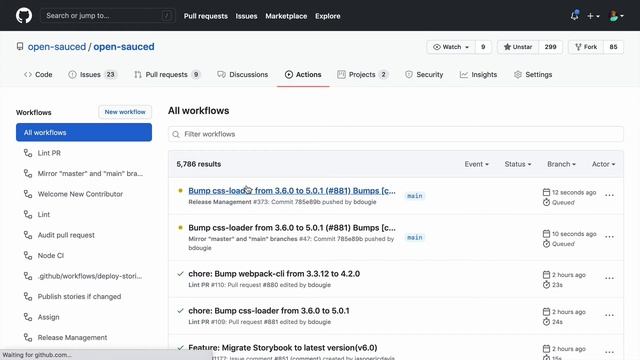Open the Mirror branches #47 css-loader run
The width and height of the screenshot is (640, 360).
coord(292,228)
